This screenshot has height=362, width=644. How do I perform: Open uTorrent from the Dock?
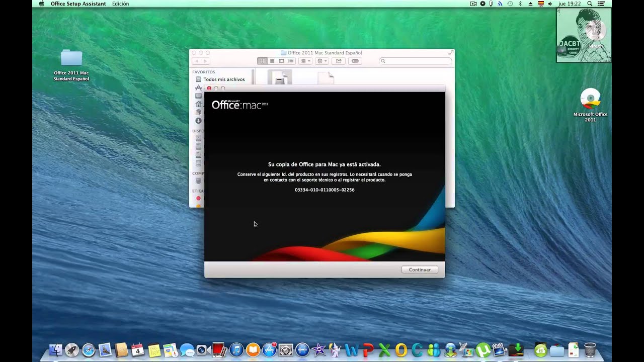483,350
